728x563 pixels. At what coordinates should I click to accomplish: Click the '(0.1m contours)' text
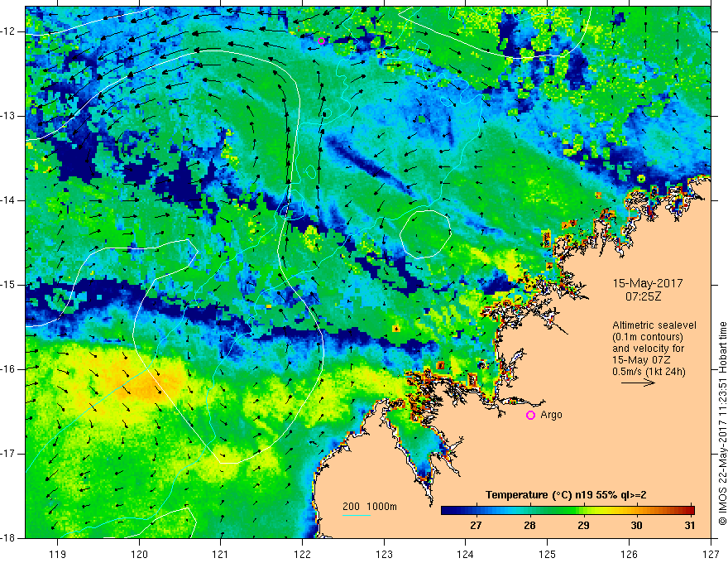point(648,337)
